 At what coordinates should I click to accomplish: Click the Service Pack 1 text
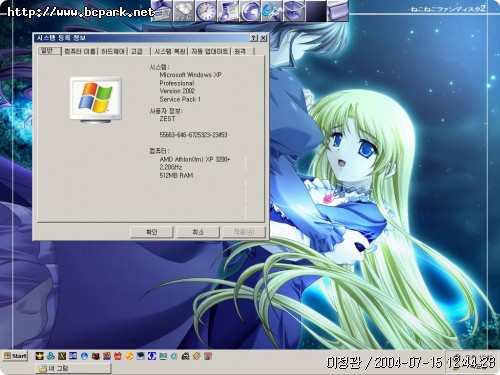[x=180, y=99]
